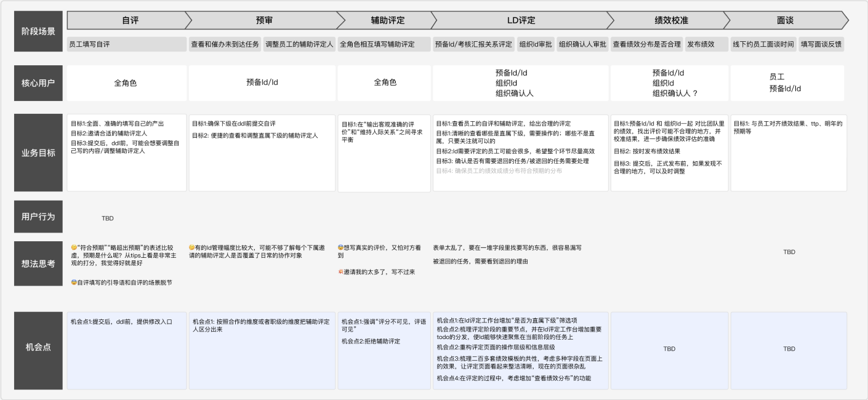Select 机会点4 about "查看绩效分布"的功能
Viewport: 868px width, 400px height.
click(514, 378)
